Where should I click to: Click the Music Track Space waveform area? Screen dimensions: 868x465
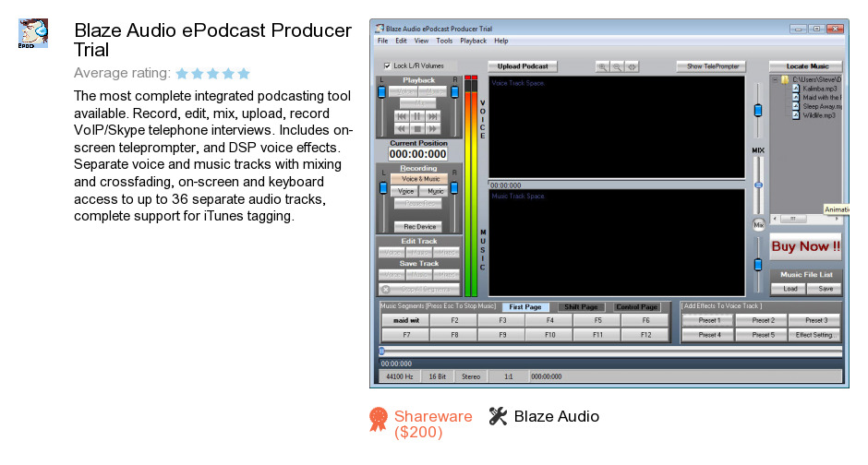click(x=617, y=244)
